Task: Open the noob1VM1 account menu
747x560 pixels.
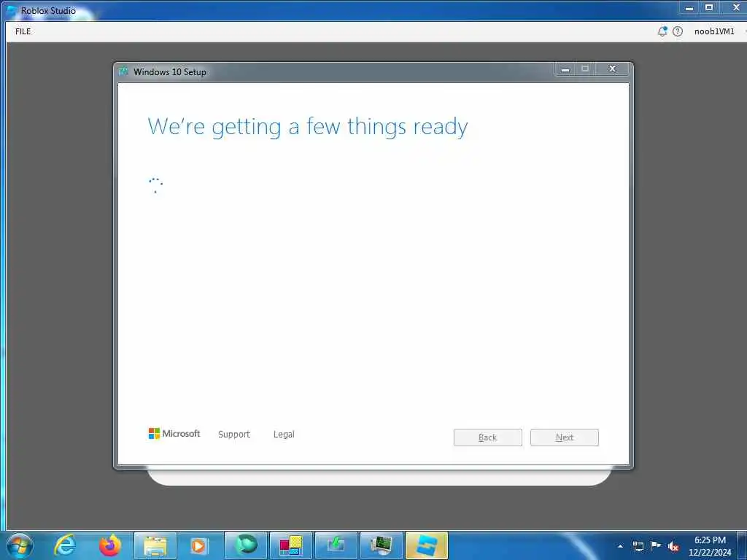Action: point(714,31)
